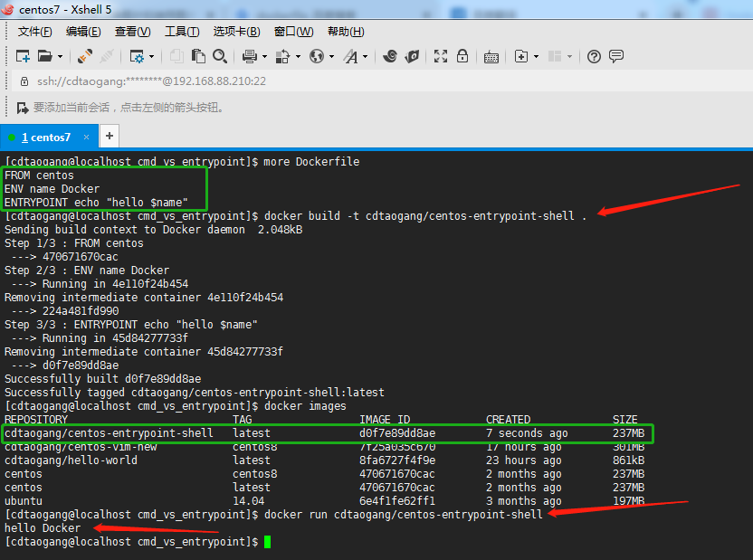Click repository name "cdtaogang/hello-world"
Viewport: 753px width, 560px height.
pos(71,460)
